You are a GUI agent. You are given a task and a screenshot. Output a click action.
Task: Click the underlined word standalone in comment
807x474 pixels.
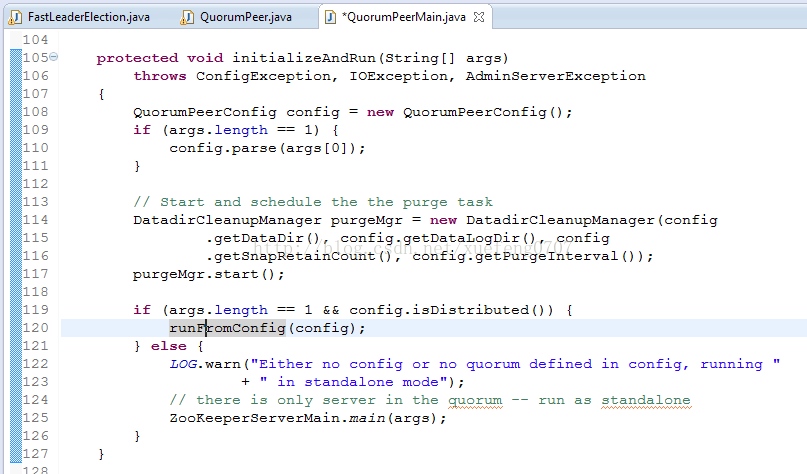click(646, 400)
